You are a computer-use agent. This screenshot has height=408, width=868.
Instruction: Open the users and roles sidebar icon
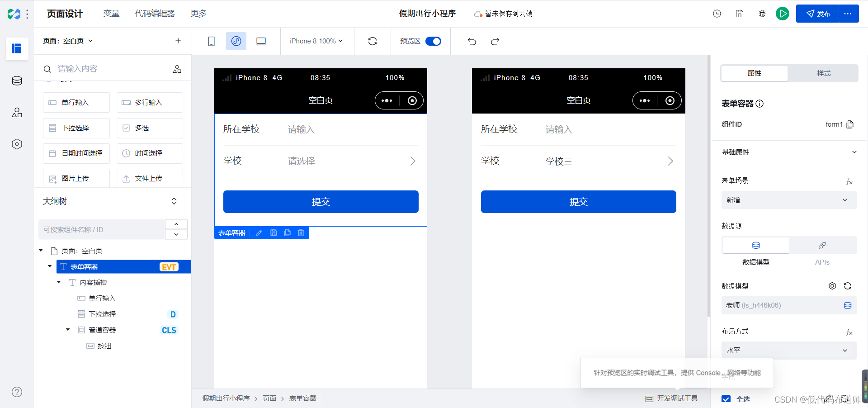point(17,113)
